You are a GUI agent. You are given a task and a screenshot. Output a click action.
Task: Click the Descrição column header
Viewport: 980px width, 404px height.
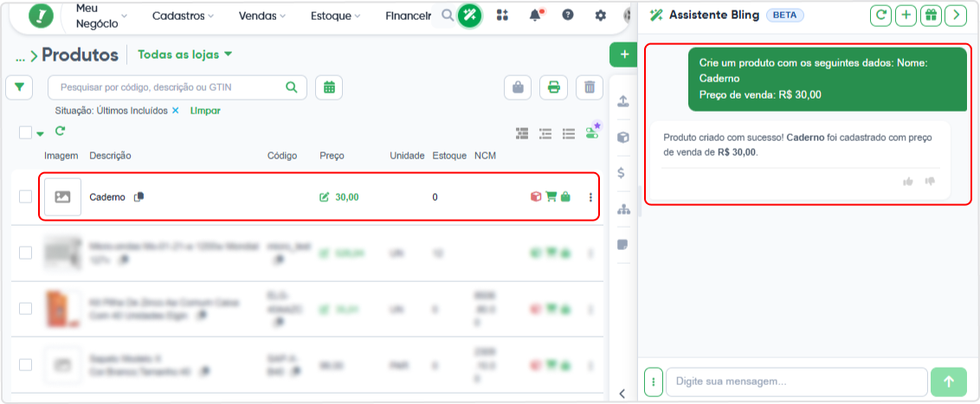(111, 156)
